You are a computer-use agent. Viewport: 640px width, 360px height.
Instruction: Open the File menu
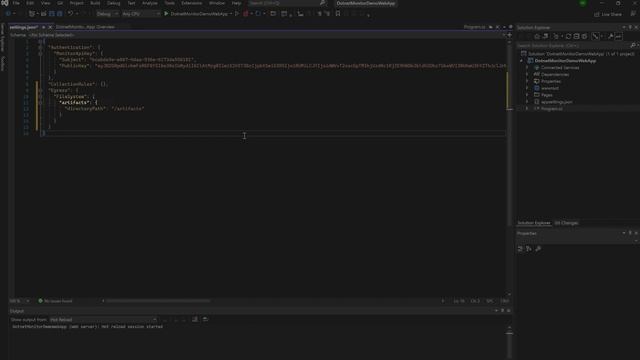click(x=16, y=3)
